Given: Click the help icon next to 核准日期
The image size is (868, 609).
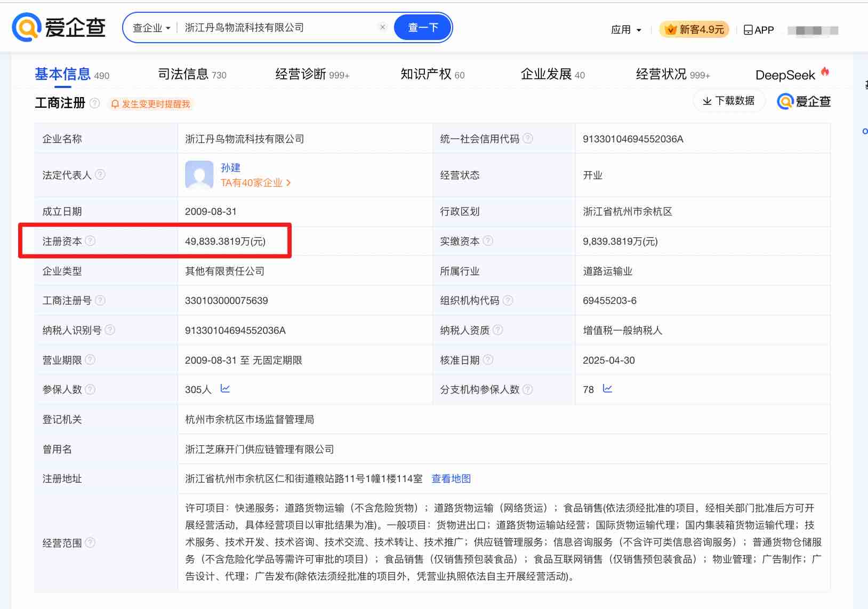Looking at the screenshot, I should click(x=488, y=360).
